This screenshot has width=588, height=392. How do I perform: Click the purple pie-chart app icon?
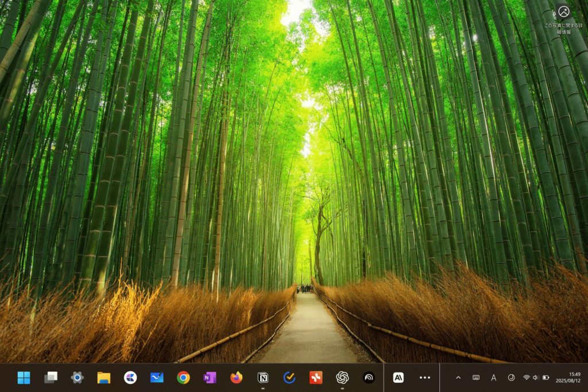click(x=130, y=377)
